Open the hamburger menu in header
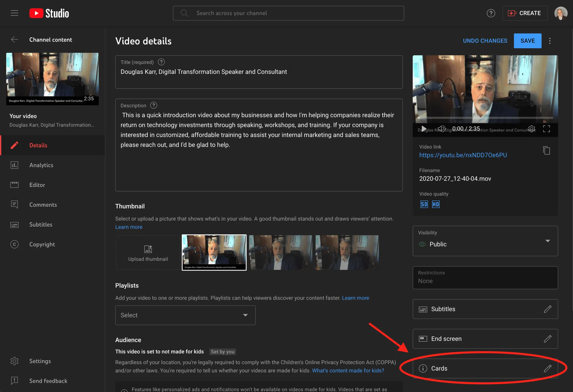 click(14, 13)
